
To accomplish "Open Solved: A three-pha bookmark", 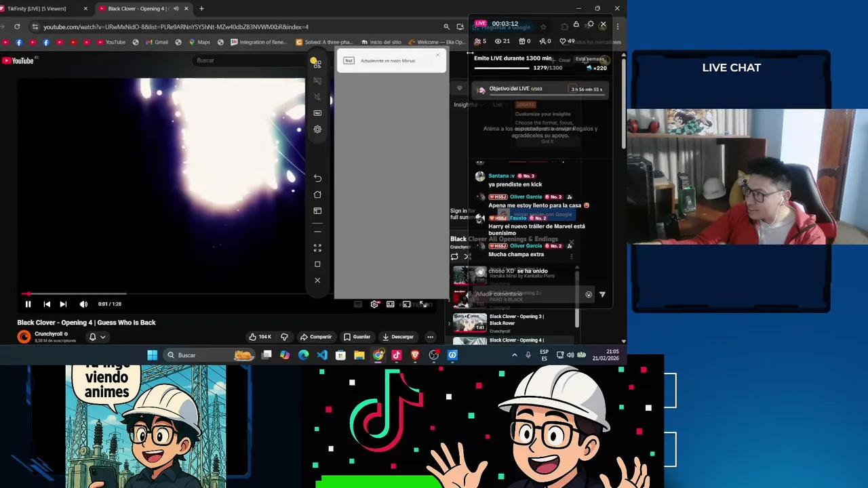I will (324, 42).
